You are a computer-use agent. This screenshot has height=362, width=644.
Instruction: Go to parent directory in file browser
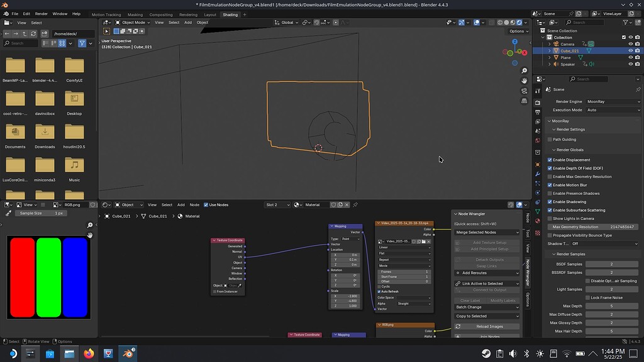pyautogui.click(x=25, y=34)
